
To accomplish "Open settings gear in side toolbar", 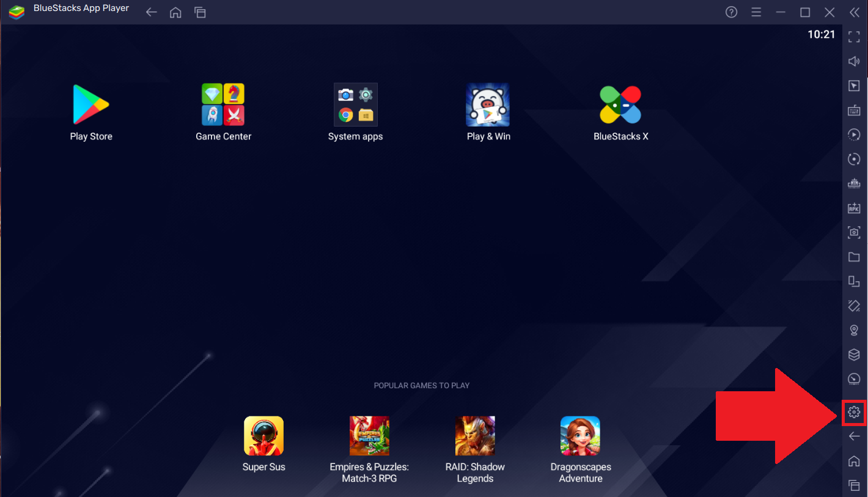I will point(854,413).
